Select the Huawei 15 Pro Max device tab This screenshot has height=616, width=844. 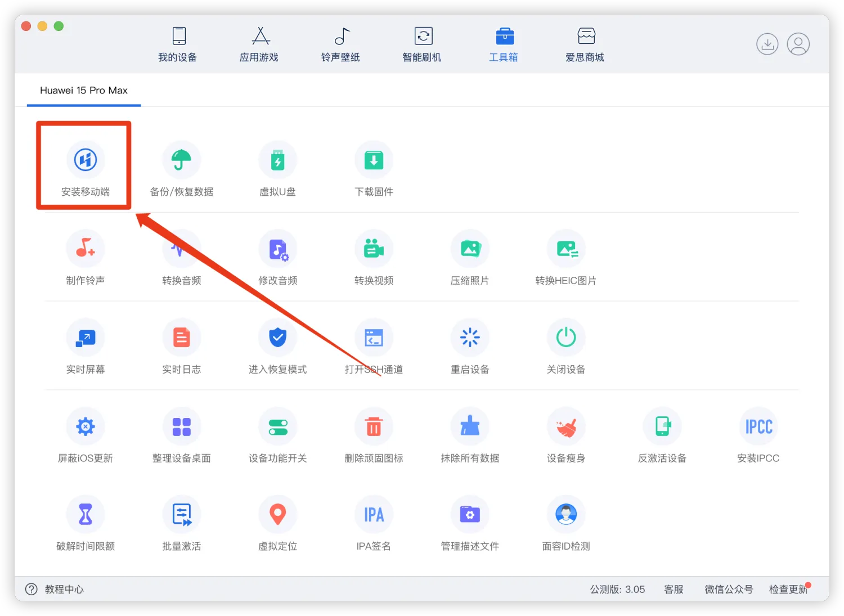84,91
